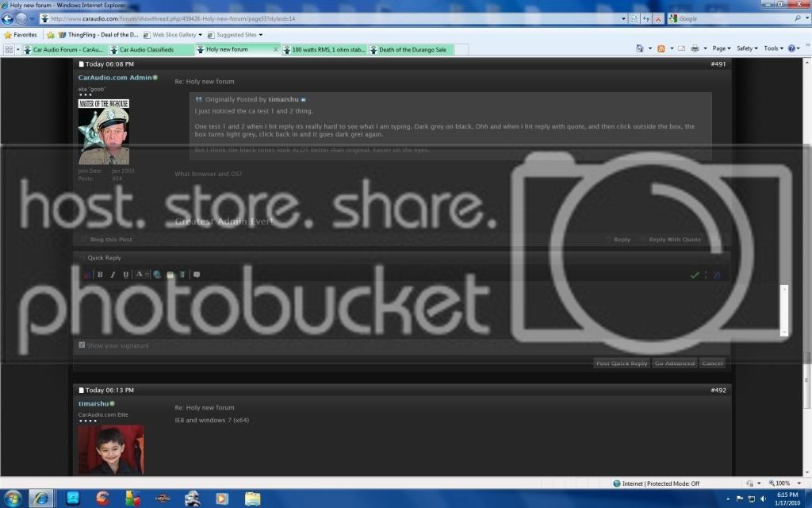Viewport: 812px width, 508px height.
Task: Click the Print icon
Action: [x=695, y=48]
